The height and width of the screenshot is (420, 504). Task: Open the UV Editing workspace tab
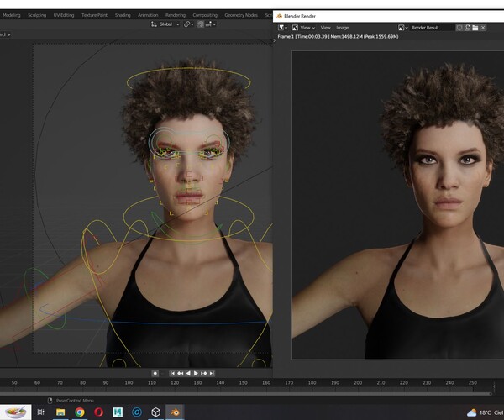[x=64, y=15]
